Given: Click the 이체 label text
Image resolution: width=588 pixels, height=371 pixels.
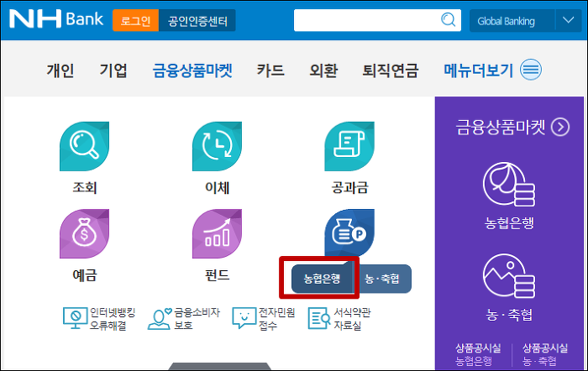Looking at the screenshot, I should tap(217, 187).
